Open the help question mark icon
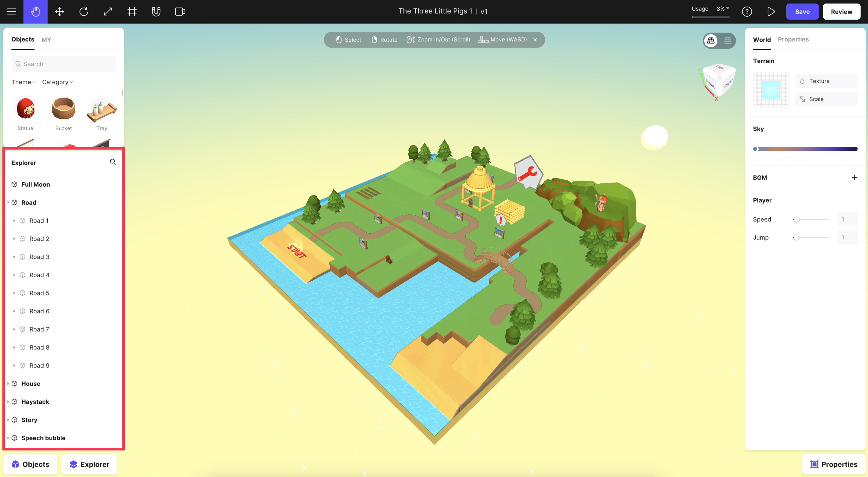This screenshot has width=868, height=477. pos(747,12)
